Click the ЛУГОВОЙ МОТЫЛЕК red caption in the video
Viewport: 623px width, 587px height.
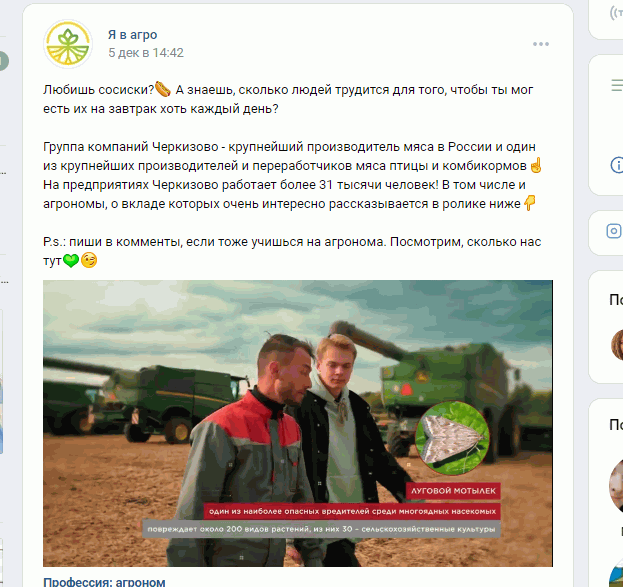pyautogui.click(x=453, y=491)
